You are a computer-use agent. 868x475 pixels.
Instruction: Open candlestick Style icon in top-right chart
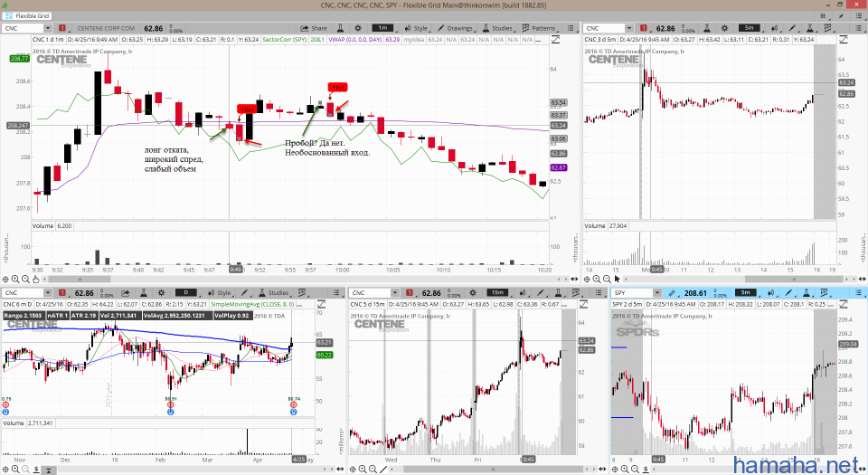(x=775, y=28)
